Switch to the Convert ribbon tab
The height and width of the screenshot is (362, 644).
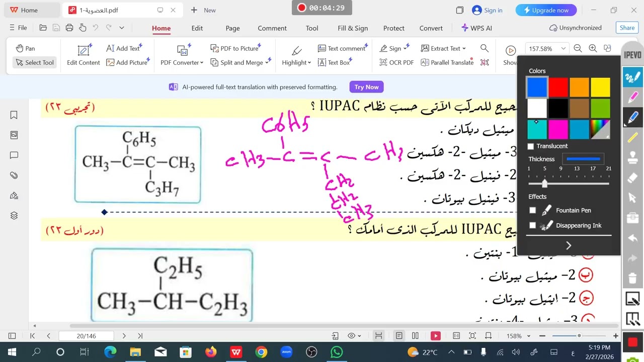tap(431, 28)
